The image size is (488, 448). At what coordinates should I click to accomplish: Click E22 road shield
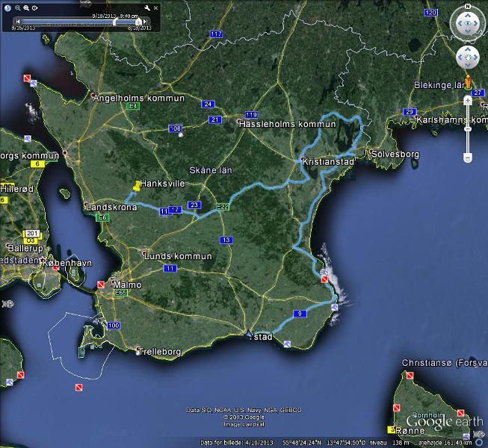click(223, 207)
